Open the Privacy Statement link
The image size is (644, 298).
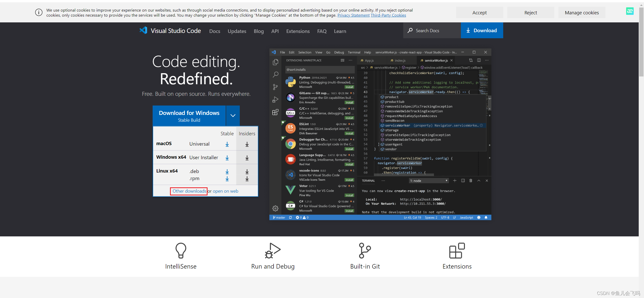point(353,15)
